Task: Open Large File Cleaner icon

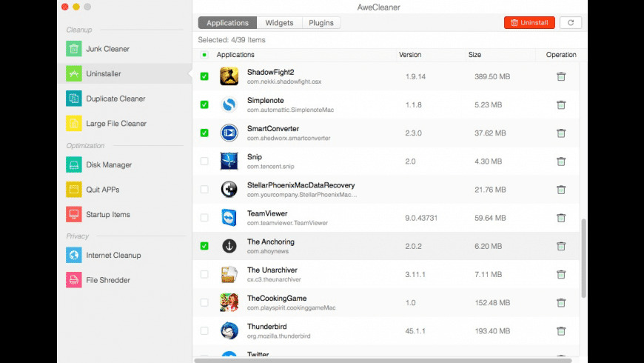Action: point(73,124)
